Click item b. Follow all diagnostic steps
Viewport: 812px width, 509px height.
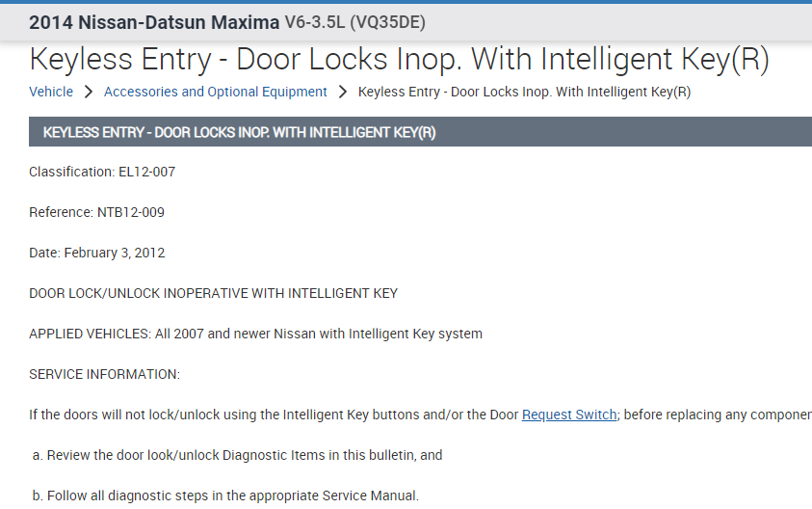pos(225,496)
